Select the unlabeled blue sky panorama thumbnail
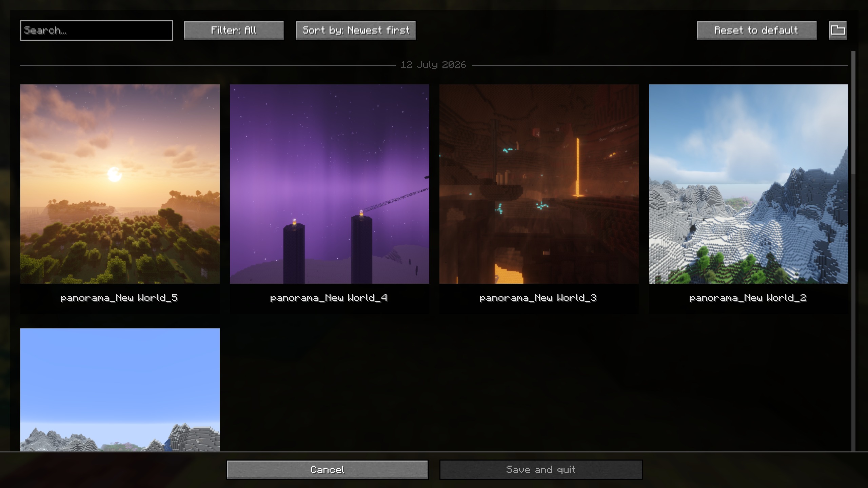The width and height of the screenshot is (868, 488). pos(120,390)
